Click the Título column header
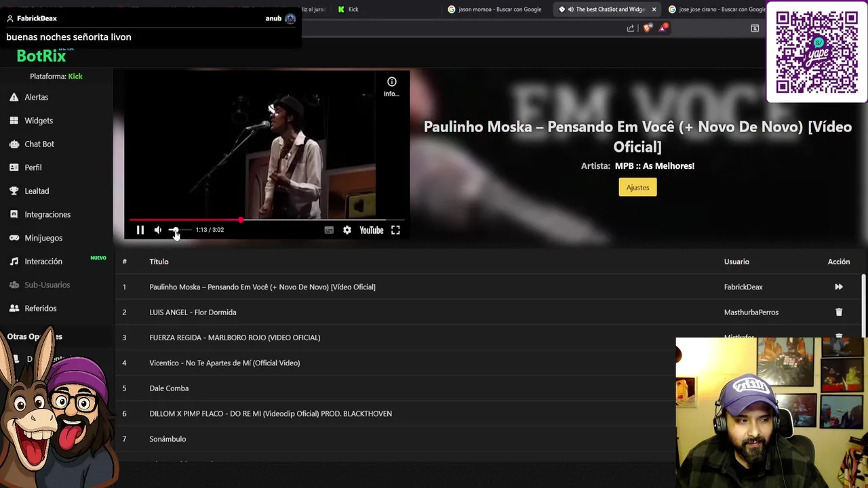 (x=159, y=262)
